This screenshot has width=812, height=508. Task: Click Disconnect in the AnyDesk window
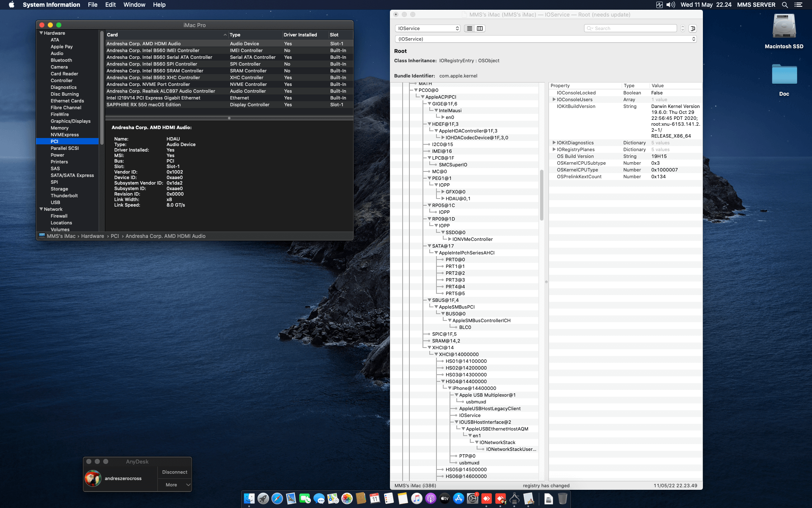[x=174, y=472]
